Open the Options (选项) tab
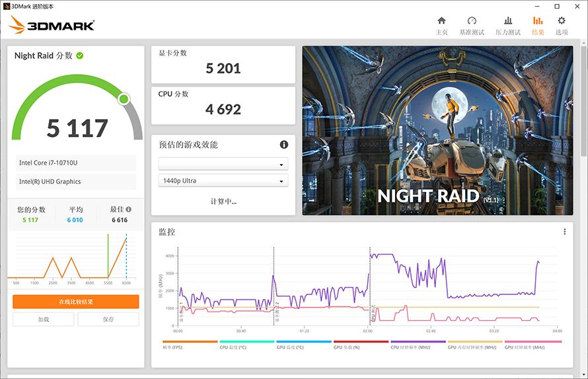The width and height of the screenshot is (588, 379). (562, 26)
